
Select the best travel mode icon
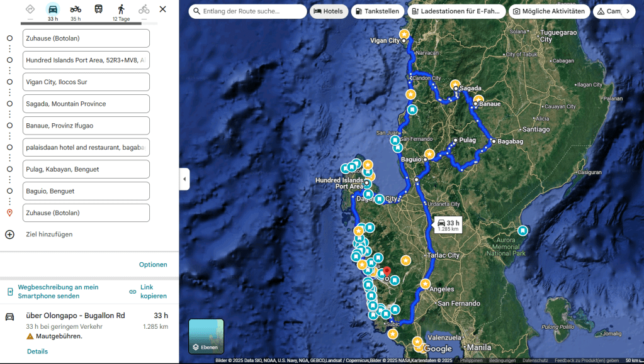(30, 9)
